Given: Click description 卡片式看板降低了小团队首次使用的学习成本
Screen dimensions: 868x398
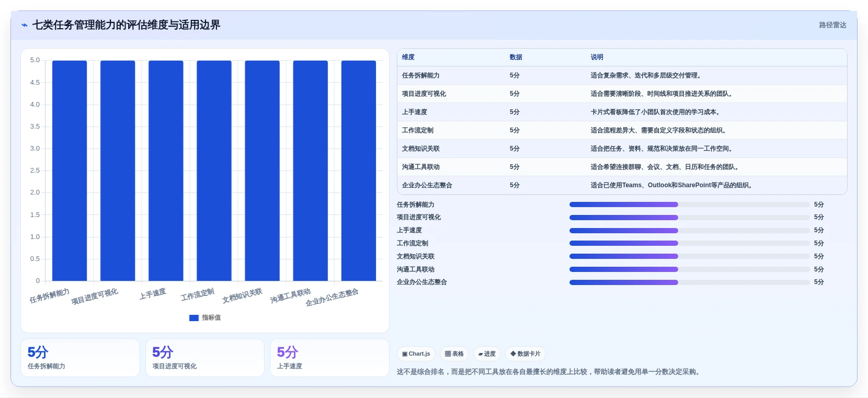Looking at the screenshot, I should tap(656, 112).
